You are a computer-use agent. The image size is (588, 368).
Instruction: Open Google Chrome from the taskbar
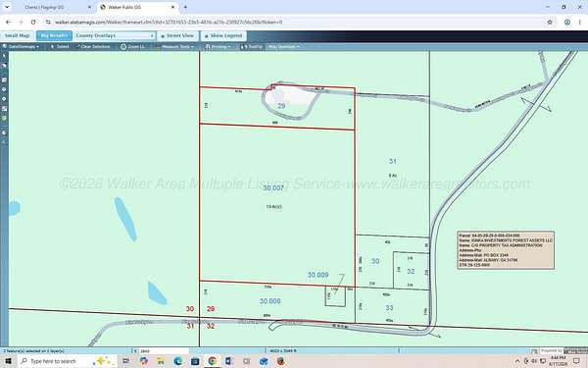click(213, 361)
